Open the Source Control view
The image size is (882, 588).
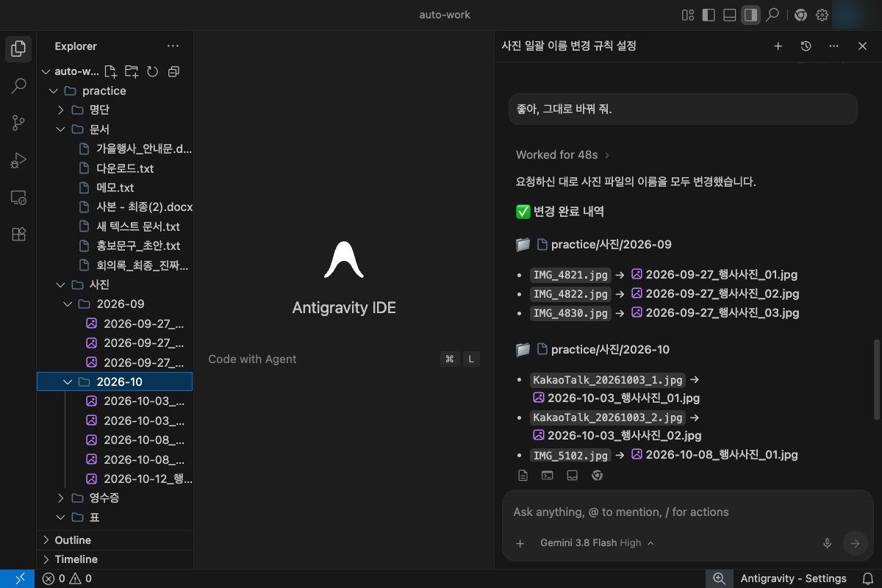click(19, 123)
